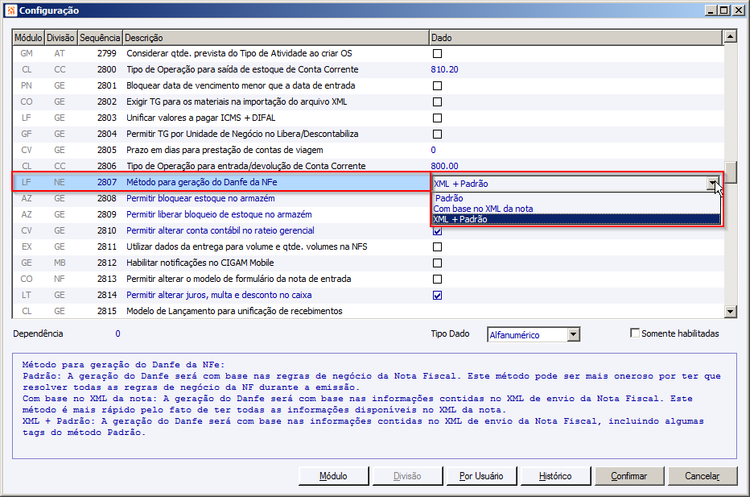750x497 pixels.
Task: Open the Histórico button
Action: (x=555, y=476)
